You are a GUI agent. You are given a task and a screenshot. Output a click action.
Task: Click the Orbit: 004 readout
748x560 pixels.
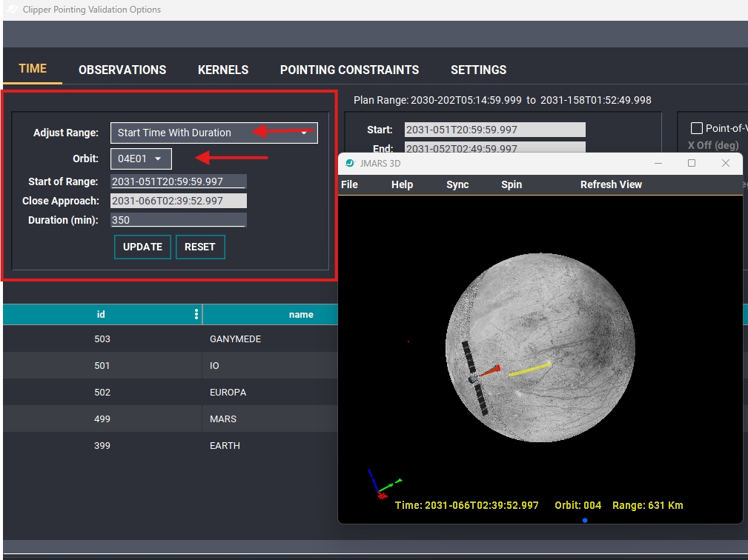pyautogui.click(x=577, y=505)
